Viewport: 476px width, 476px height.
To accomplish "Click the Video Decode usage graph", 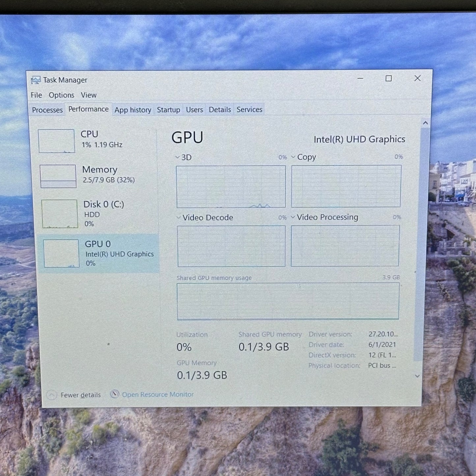I will tap(231, 246).
